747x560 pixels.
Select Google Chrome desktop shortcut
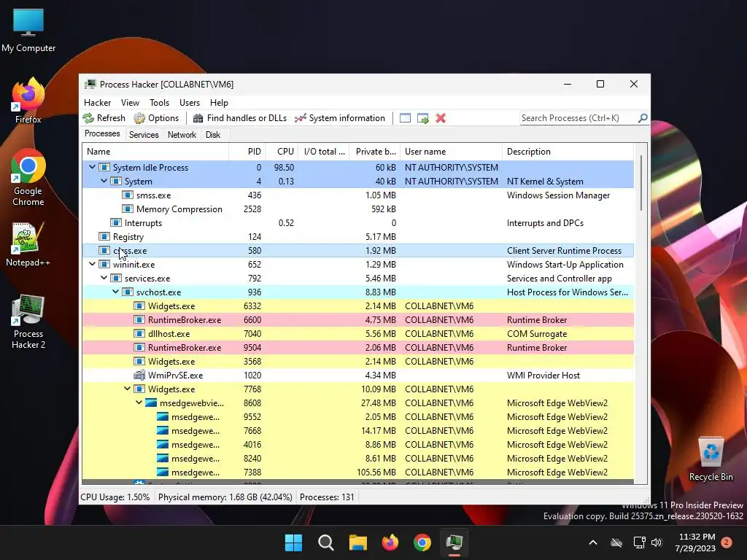pos(28,177)
